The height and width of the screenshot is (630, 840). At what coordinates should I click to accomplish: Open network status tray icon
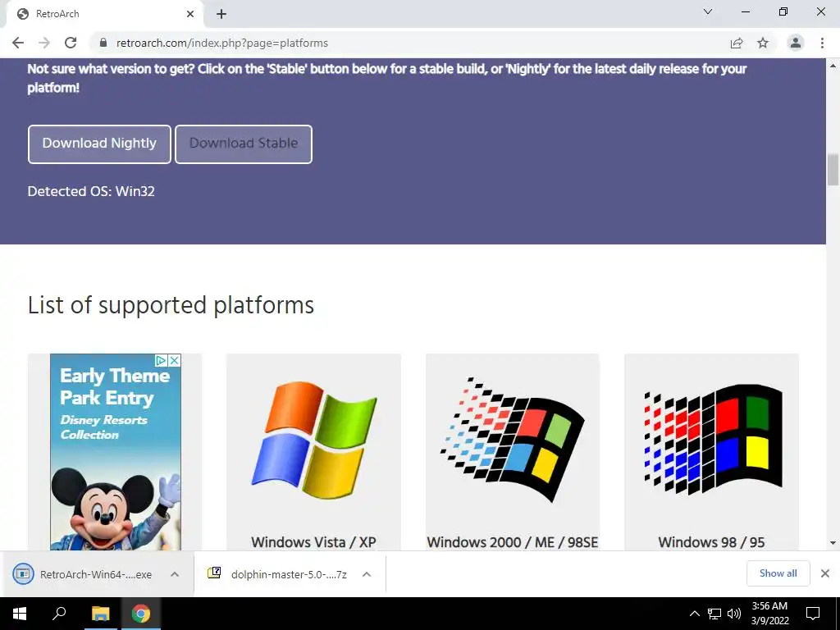tap(714, 614)
